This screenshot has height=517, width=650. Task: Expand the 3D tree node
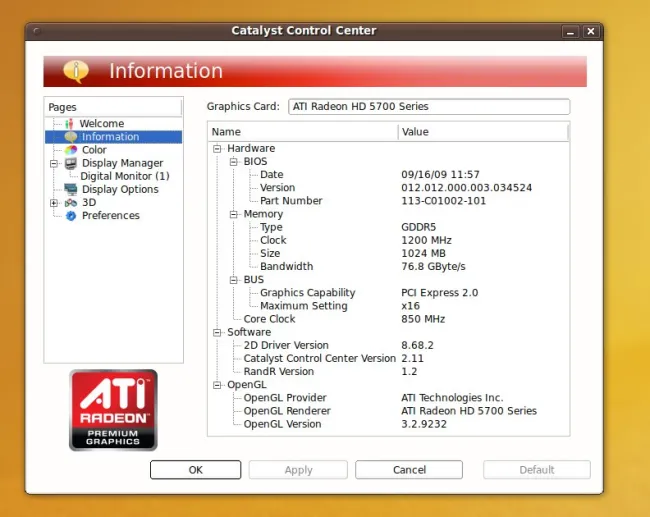(54, 202)
